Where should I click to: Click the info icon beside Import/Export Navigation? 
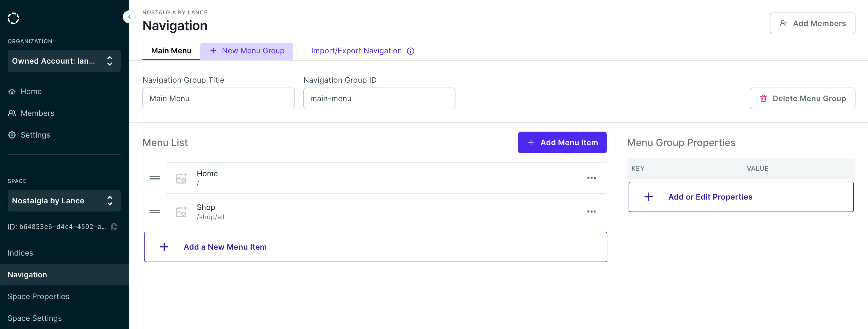pos(410,51)
